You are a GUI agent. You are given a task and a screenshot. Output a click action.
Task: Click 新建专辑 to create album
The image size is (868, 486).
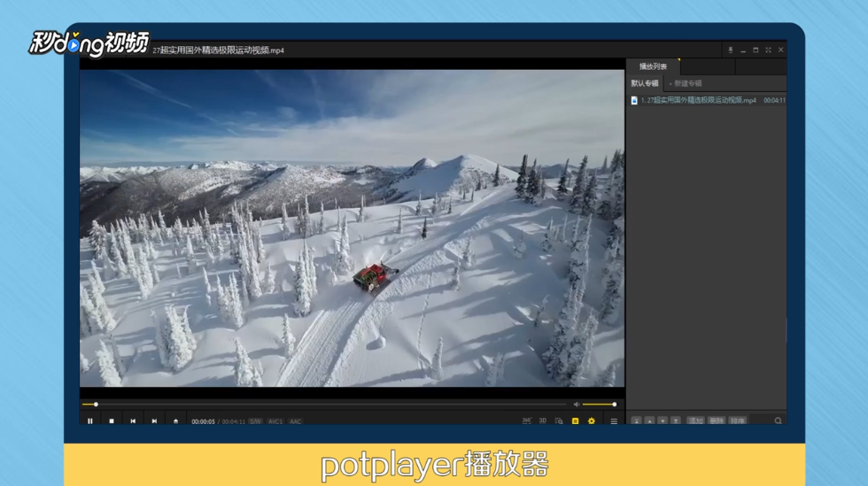686,83
